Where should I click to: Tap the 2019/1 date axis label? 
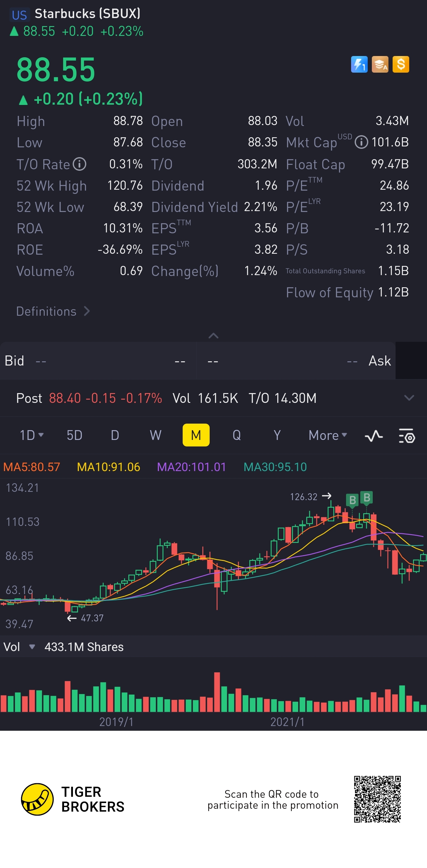[116, 722]
